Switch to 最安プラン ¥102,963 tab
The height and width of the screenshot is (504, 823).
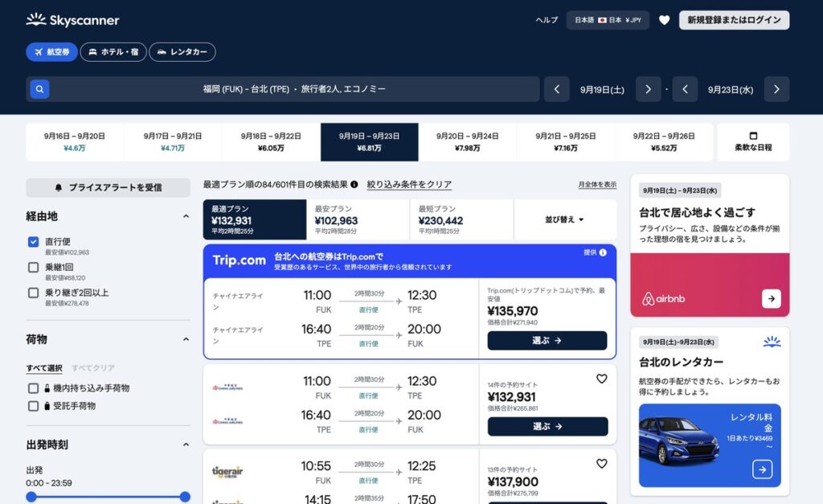[x=358, y=219]
